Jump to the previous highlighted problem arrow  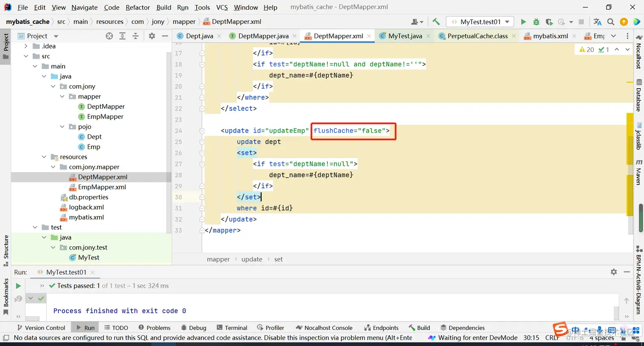click(x=617, y=50)
